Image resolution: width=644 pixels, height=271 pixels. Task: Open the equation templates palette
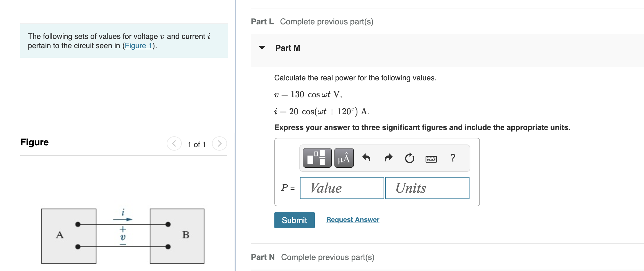316,158
